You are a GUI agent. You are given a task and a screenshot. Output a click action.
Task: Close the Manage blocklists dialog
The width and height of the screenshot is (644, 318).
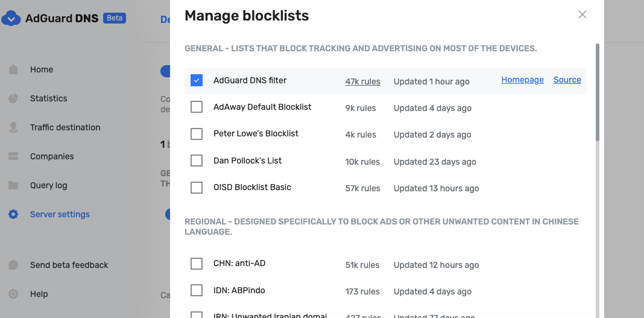[x=582, y=15]
